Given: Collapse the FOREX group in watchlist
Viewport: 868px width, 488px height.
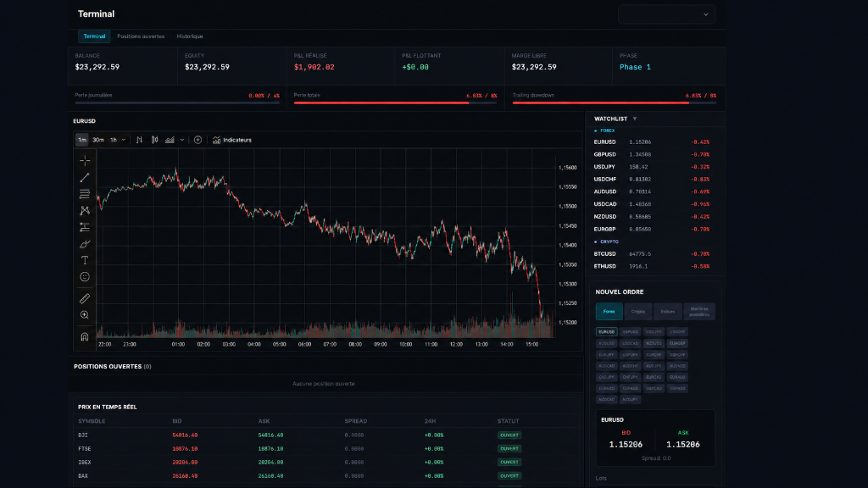Looking at the screenshot, I should click(604, 130).
